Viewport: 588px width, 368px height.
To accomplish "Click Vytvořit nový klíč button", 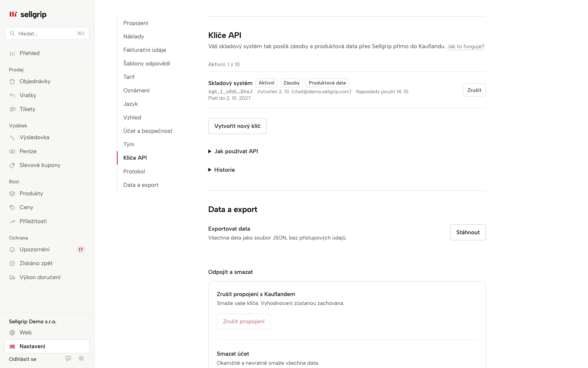I will tap(237, 126).
